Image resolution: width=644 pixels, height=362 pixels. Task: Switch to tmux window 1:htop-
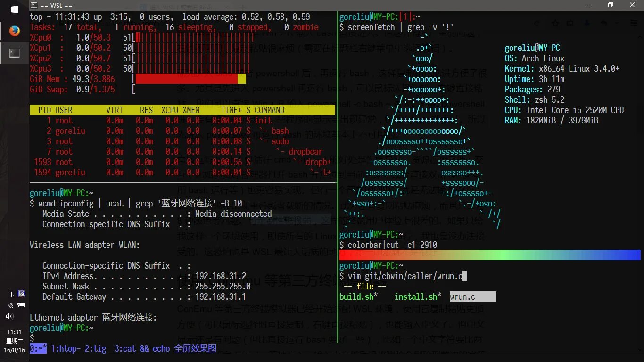66,349
